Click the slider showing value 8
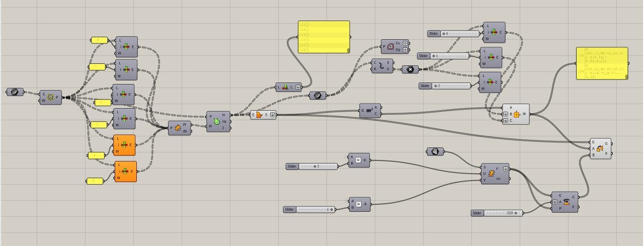644x246 pixels. (460, 34)
